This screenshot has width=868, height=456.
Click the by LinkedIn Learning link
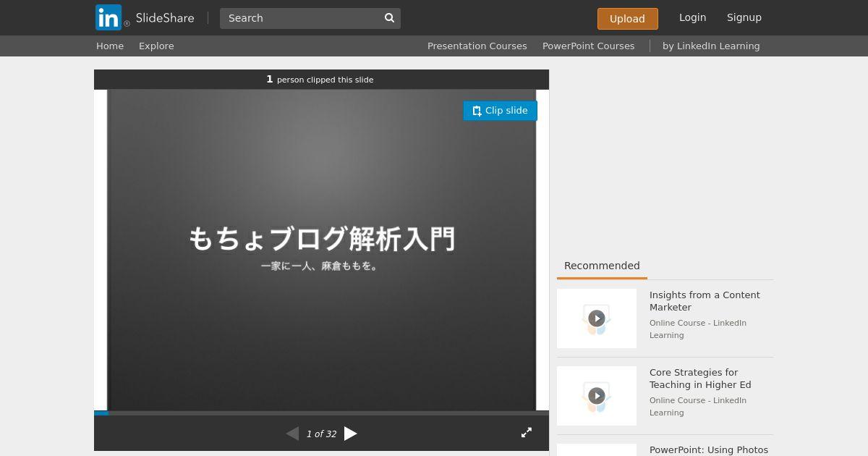tap(711, 46)
